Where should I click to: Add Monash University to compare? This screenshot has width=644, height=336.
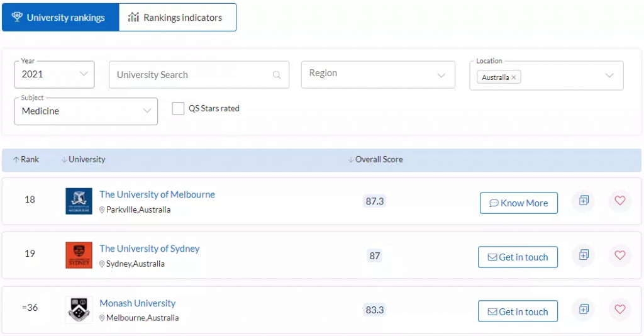coord(584,310)
